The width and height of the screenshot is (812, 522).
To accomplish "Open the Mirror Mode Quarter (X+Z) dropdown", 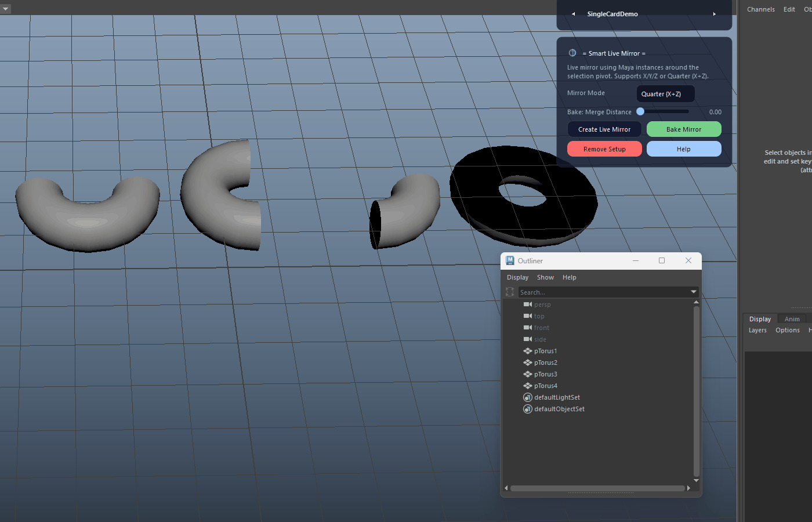I will tap(665, 94).
